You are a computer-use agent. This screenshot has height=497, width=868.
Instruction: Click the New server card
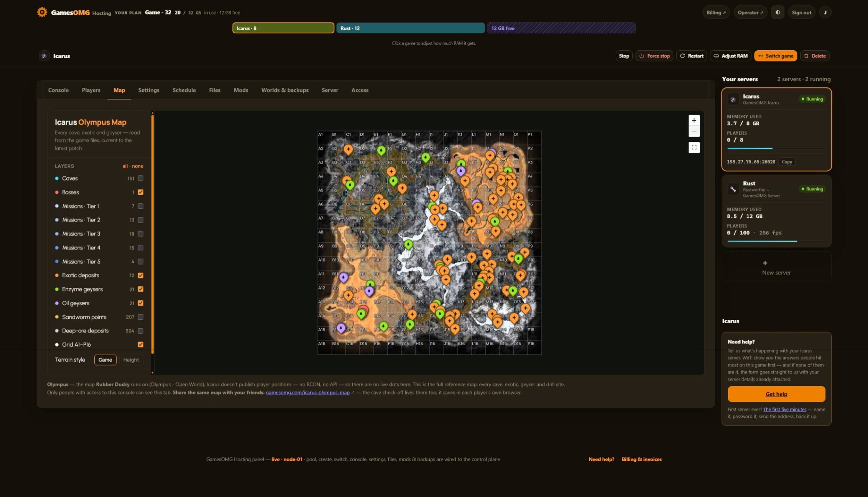coord(776,267)
